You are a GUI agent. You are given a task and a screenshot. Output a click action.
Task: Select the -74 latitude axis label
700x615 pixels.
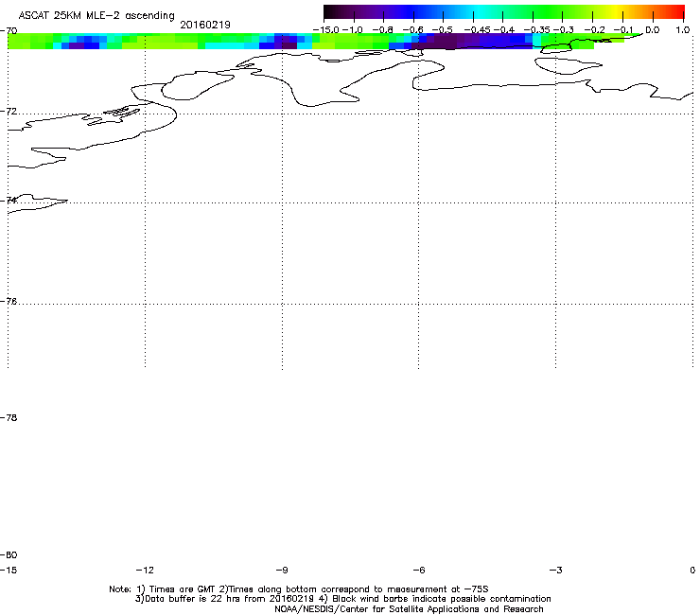point(9,200)
